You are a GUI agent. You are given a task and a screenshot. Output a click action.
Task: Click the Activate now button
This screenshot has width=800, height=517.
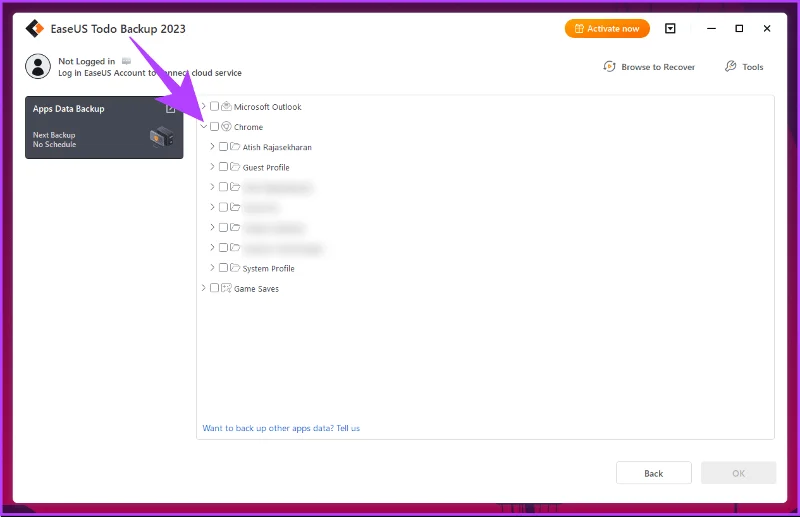607,29
